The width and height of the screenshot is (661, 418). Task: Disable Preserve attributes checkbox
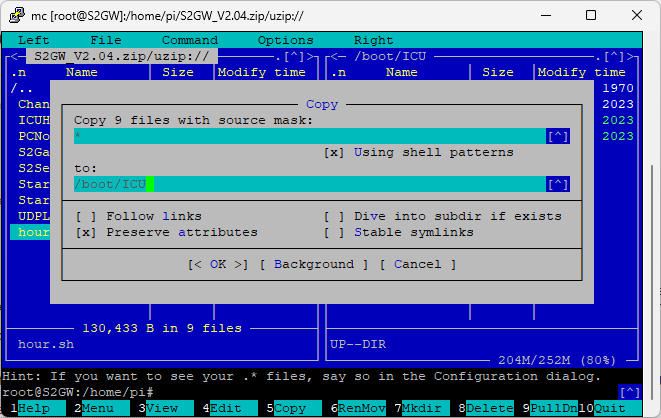(x=87, y=232)
